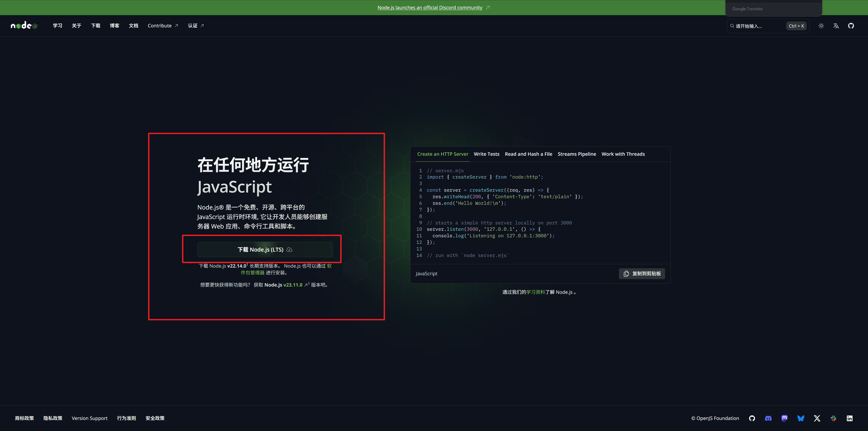Open the Bluesky icon in the footer

[x=801, y=418]
